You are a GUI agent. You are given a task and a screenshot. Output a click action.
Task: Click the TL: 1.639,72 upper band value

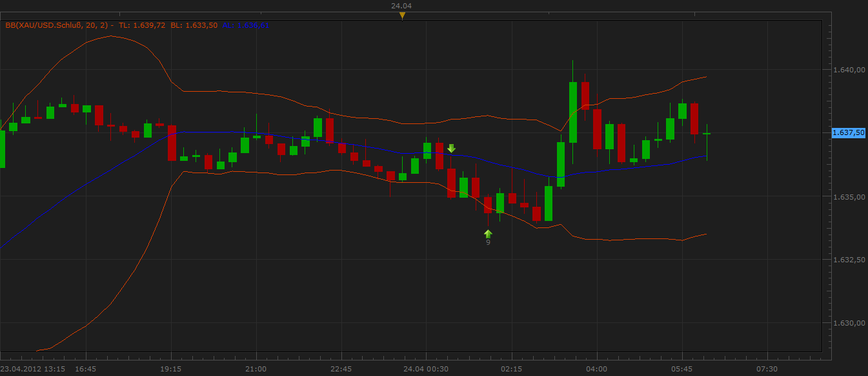point(142,25)
